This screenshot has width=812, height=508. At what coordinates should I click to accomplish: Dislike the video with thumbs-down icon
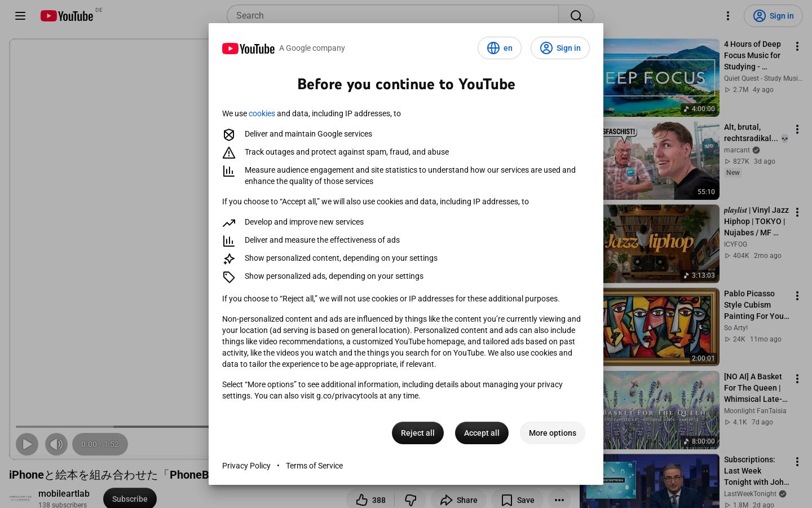[x=411, y=500]
